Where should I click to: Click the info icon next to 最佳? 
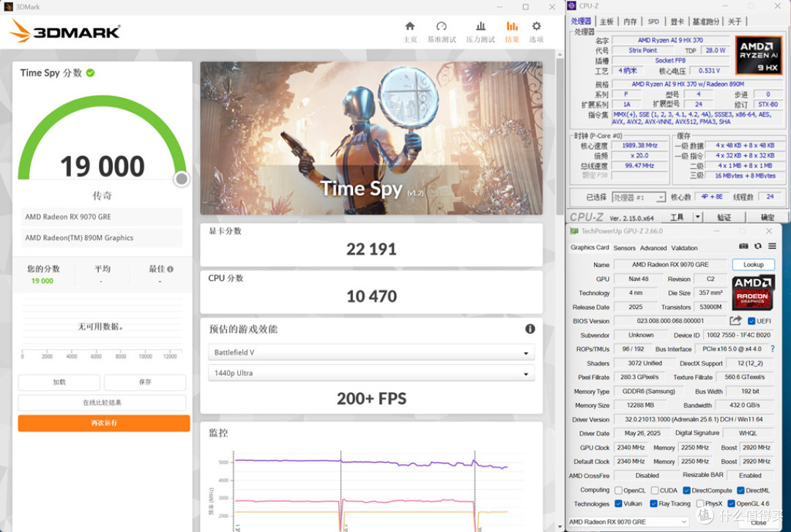[170, 269]
